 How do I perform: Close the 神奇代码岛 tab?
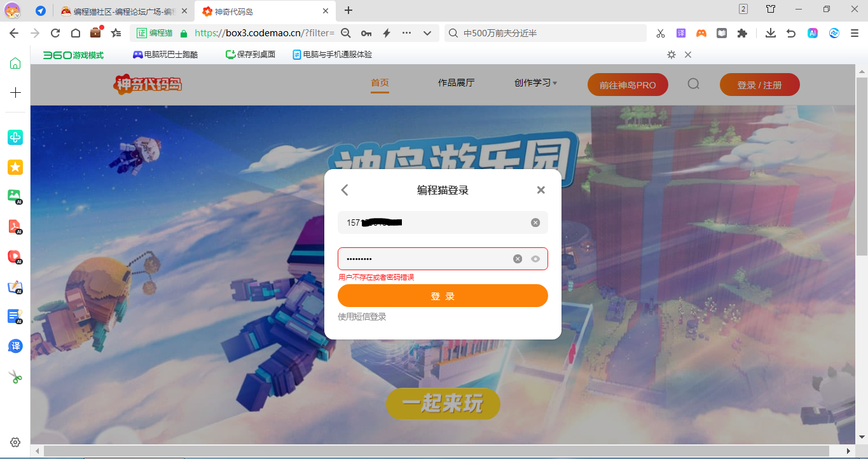325,11
